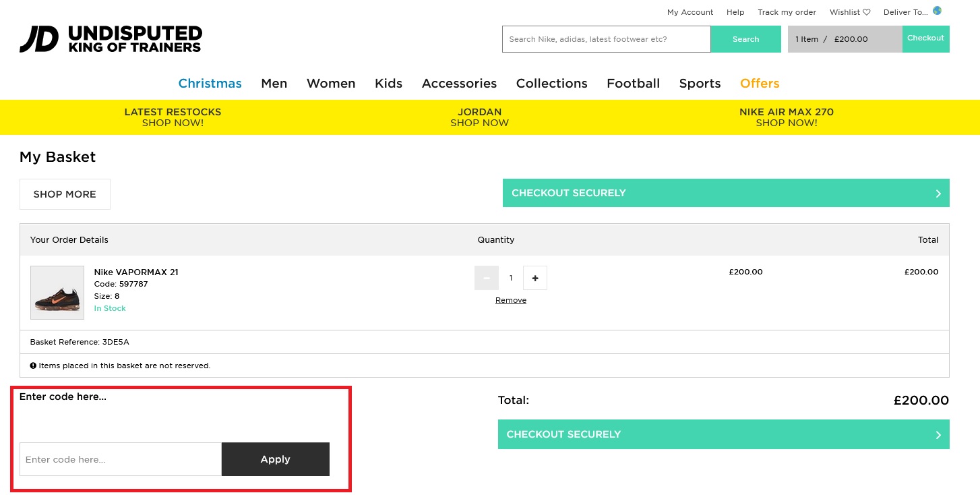Click the search input field
This screenshot has width=980, height=495.
[x=607, y=39]
